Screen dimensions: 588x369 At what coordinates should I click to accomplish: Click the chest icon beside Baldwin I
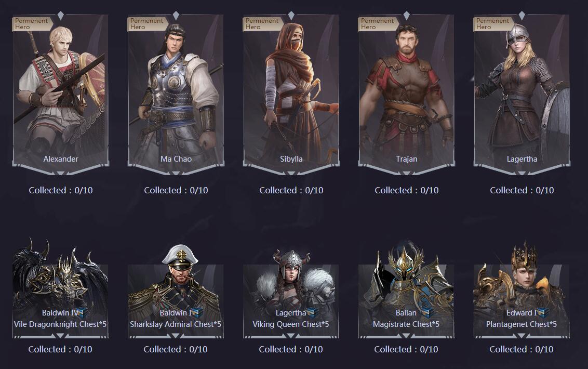pyautogui.click(x=196, y=312)
